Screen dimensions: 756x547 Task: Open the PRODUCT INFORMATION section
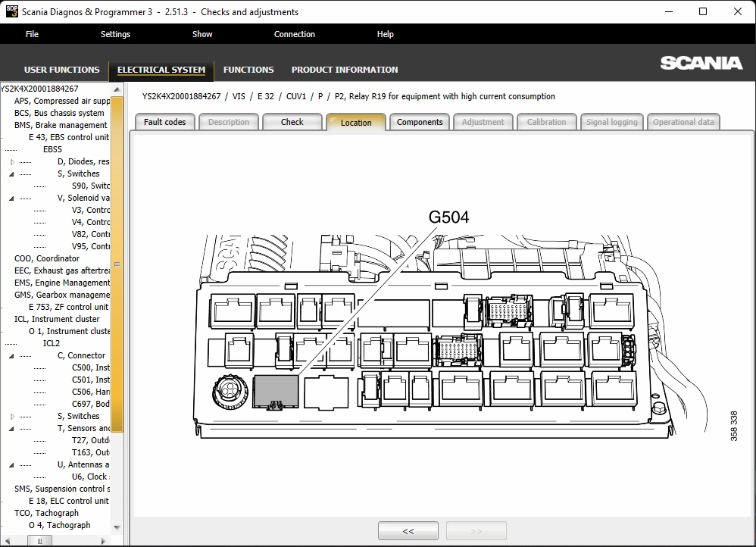(x=344, y=69)
